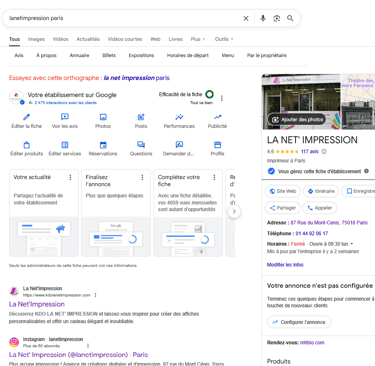Viewport: 375px width, 366px height.
Task: Click the Enregistrer button
Action: [x=359, y=191]
